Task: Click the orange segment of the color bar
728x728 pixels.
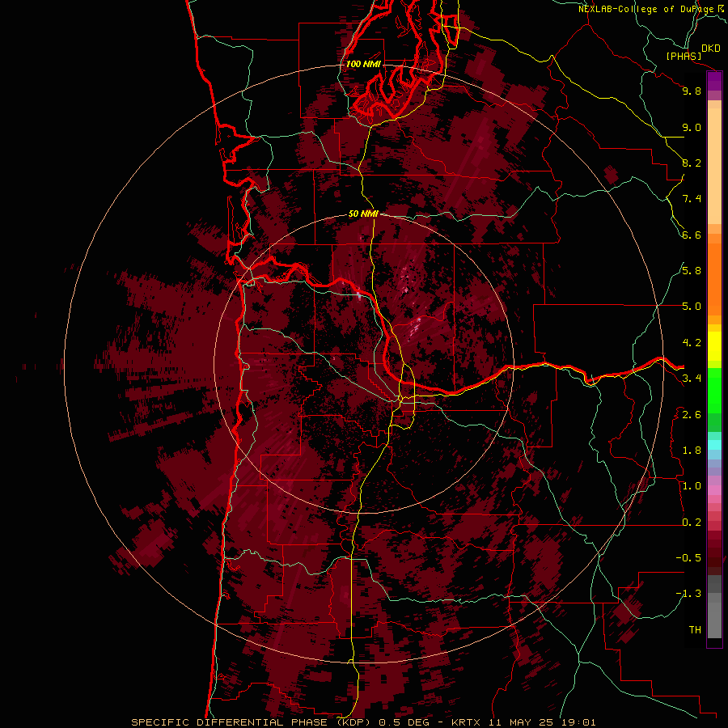Action: click(714, 279)
